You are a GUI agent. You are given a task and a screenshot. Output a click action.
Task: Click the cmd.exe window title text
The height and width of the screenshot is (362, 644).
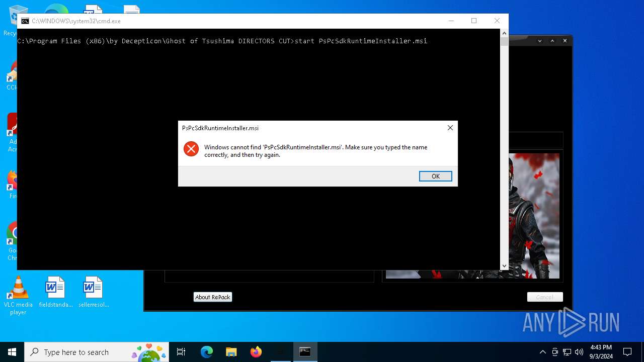pos(76,21)
